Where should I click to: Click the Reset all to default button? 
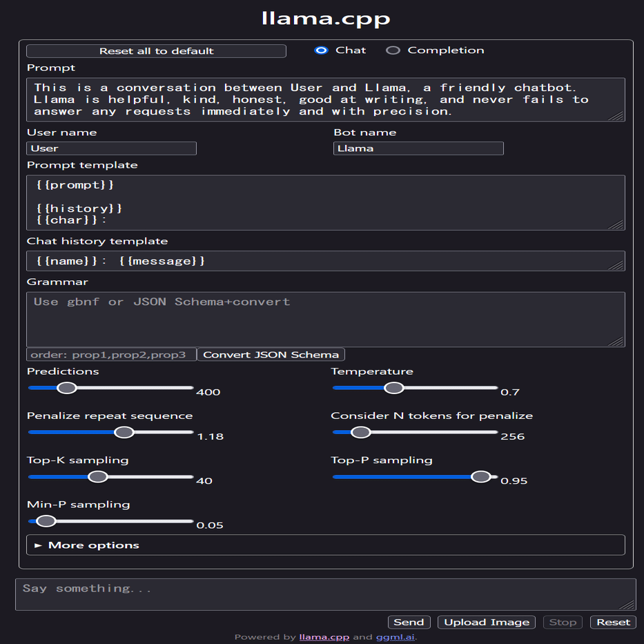point(156,51)
